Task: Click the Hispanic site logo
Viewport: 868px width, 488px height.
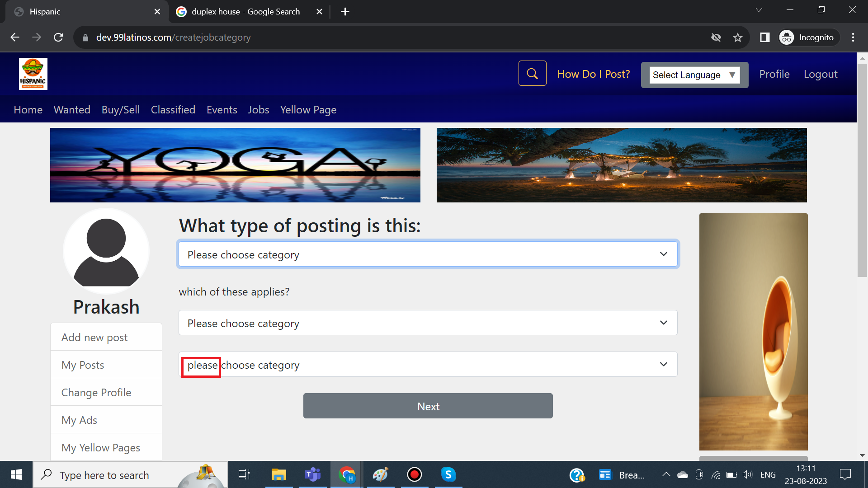Action: (33, 74)
